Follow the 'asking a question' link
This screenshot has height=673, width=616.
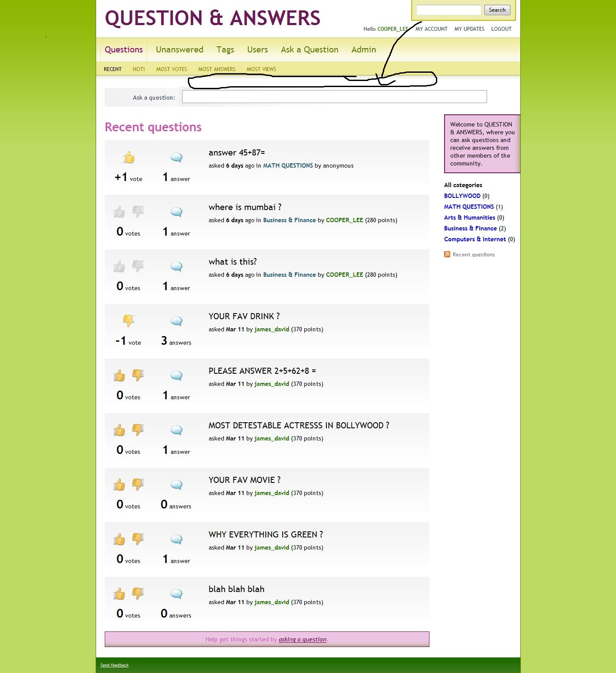[x=302, y=639]
